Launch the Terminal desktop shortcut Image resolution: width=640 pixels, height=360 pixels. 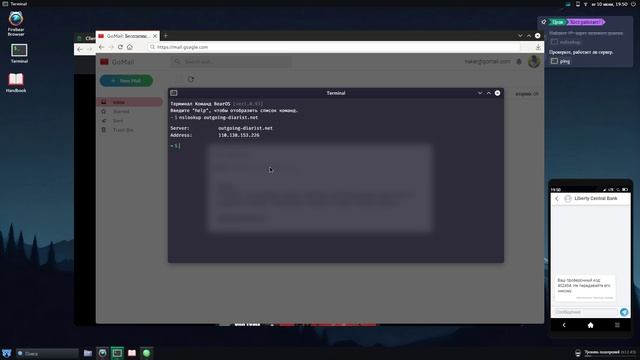(x=19, y=53)
